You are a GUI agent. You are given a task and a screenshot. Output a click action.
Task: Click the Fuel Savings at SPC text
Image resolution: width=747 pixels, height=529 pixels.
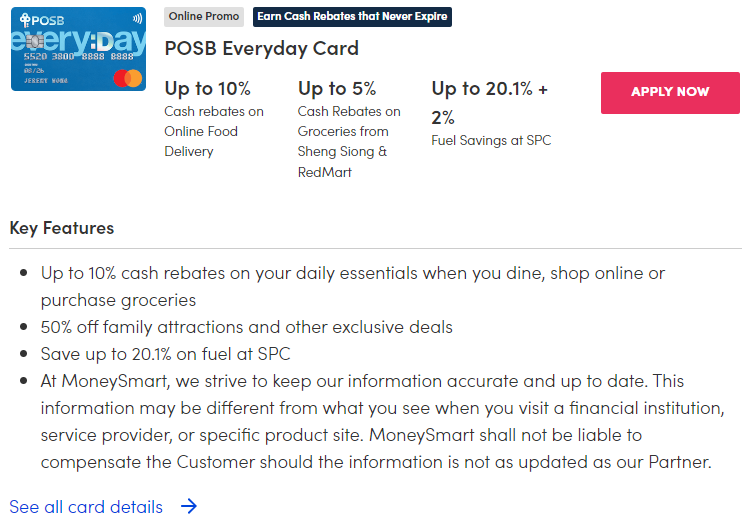click(491, 140)
